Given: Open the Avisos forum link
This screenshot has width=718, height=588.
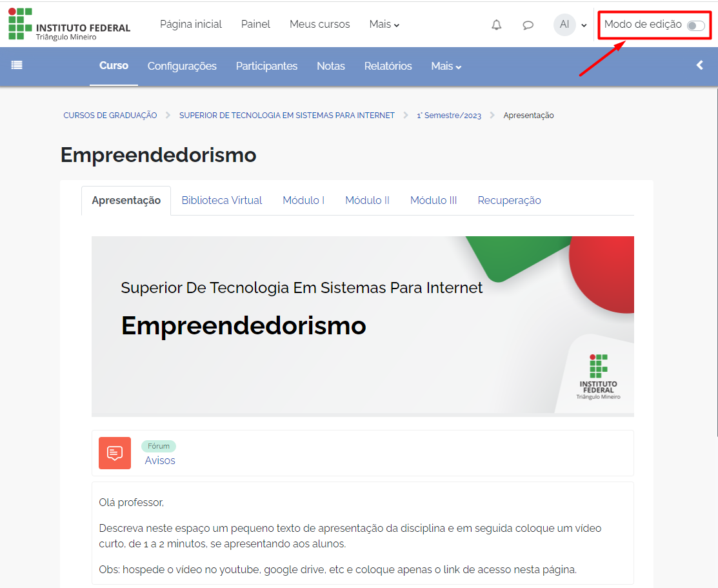Looking at the screenshot, I should pos(160,461).
